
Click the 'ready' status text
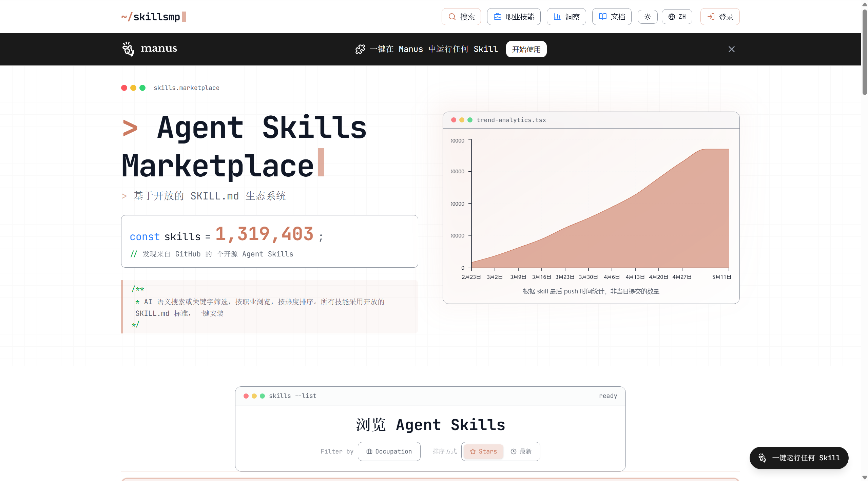click(608, 396)
